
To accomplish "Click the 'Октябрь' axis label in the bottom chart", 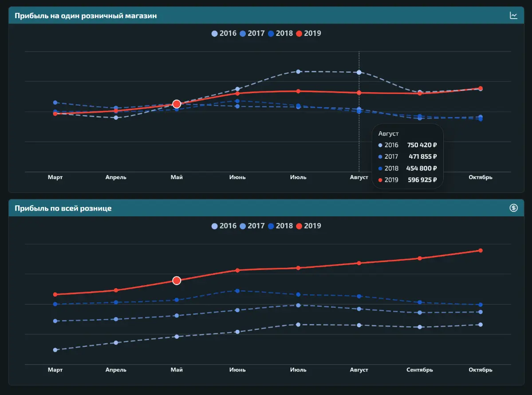I will [x=481, y=370].
